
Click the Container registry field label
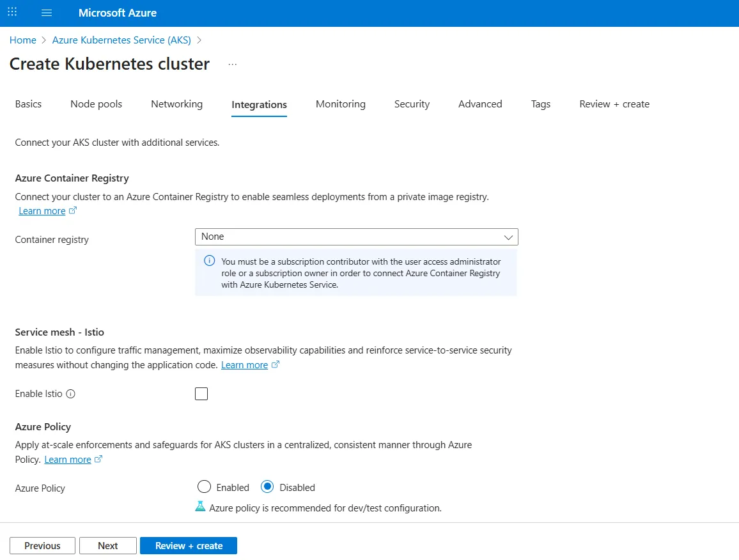coord(52,240)
